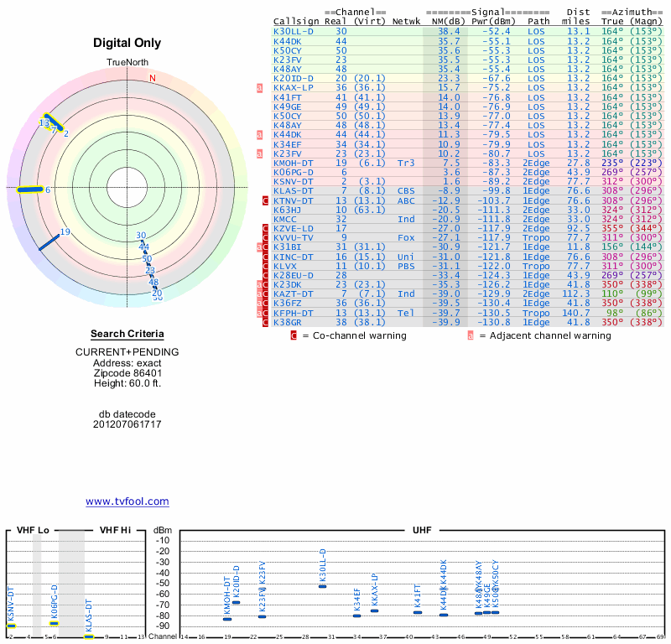Screen dimensions: 671x644
Task: Click the adjacent channel icon beside K34EF
Action: coord(260,143)
